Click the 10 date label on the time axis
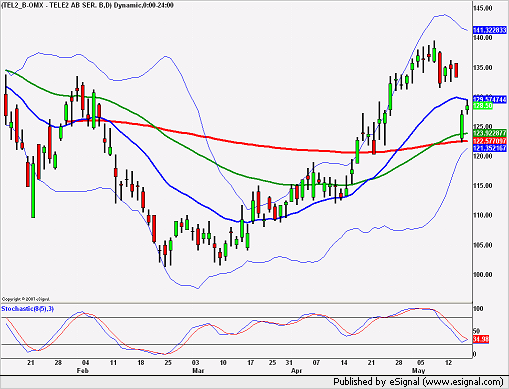This screenshot has height=389, width=509. 223,363
